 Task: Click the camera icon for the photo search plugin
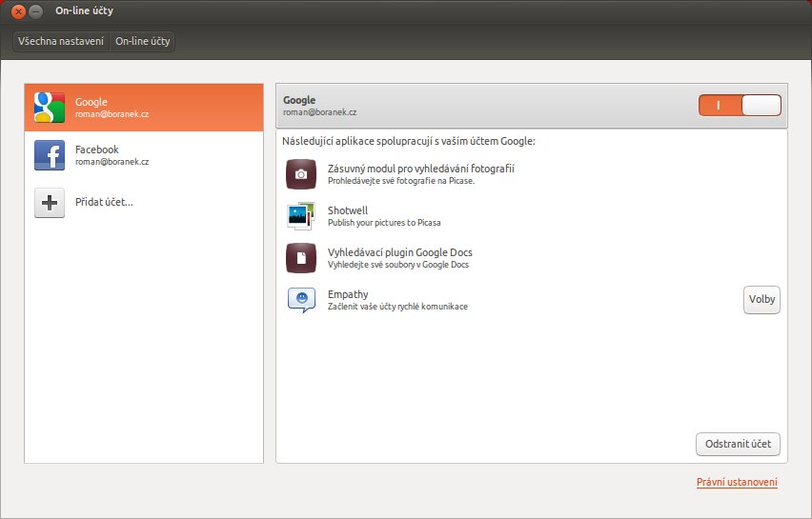pos(301,174)
